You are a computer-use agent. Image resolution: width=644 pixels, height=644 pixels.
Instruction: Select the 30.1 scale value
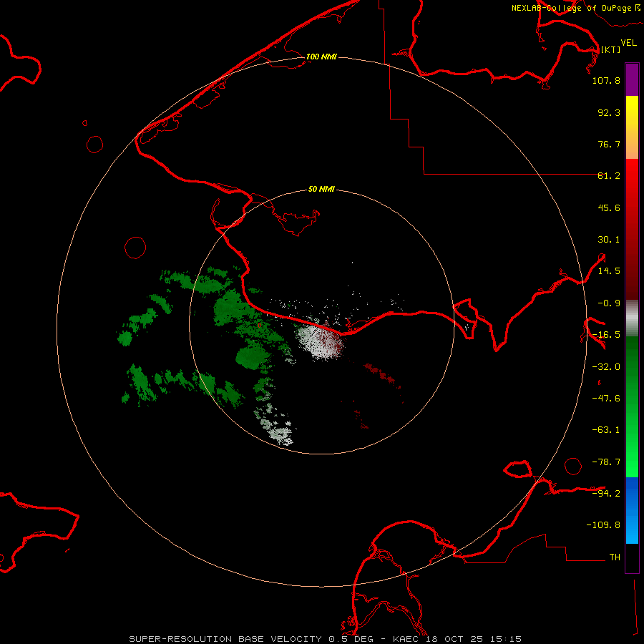pos(609,240)
